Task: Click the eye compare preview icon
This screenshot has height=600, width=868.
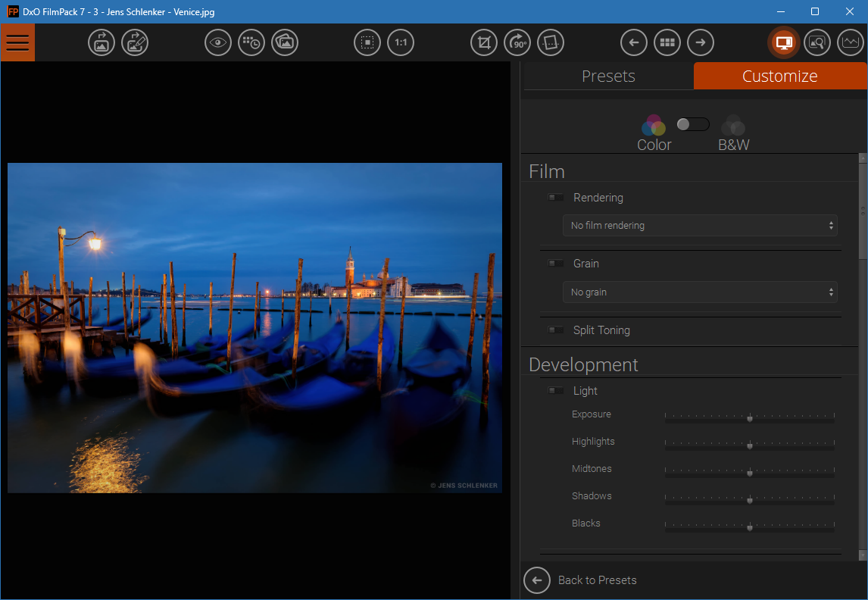Action: 218,42
